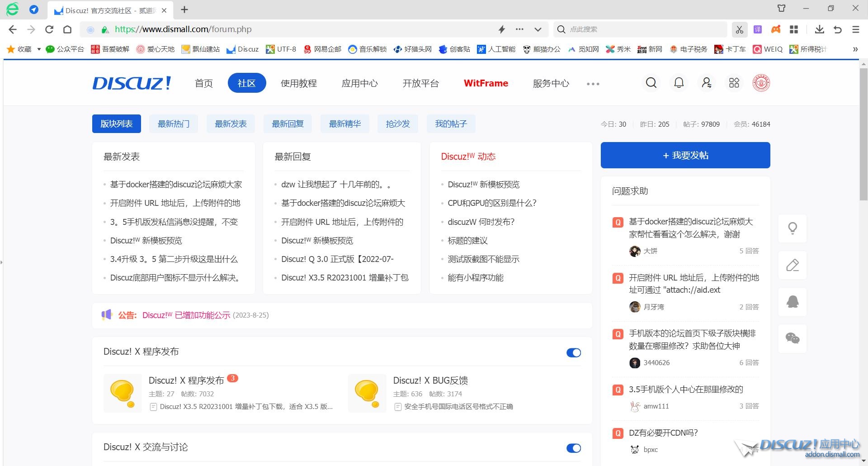Open the four-squares apps grid icon

[734, 83]
